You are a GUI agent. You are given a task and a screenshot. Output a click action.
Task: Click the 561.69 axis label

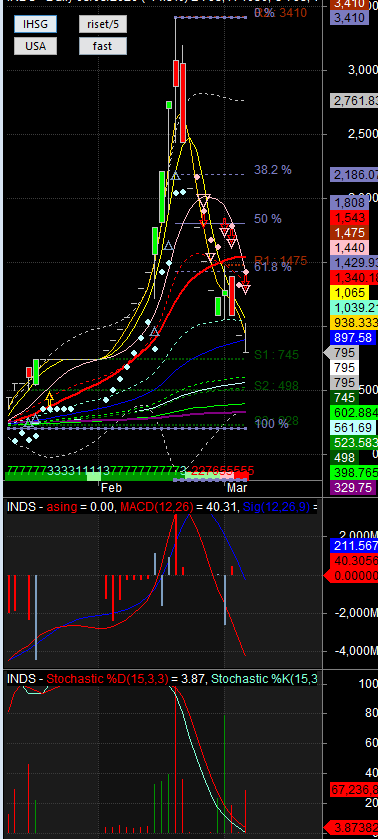353,428
